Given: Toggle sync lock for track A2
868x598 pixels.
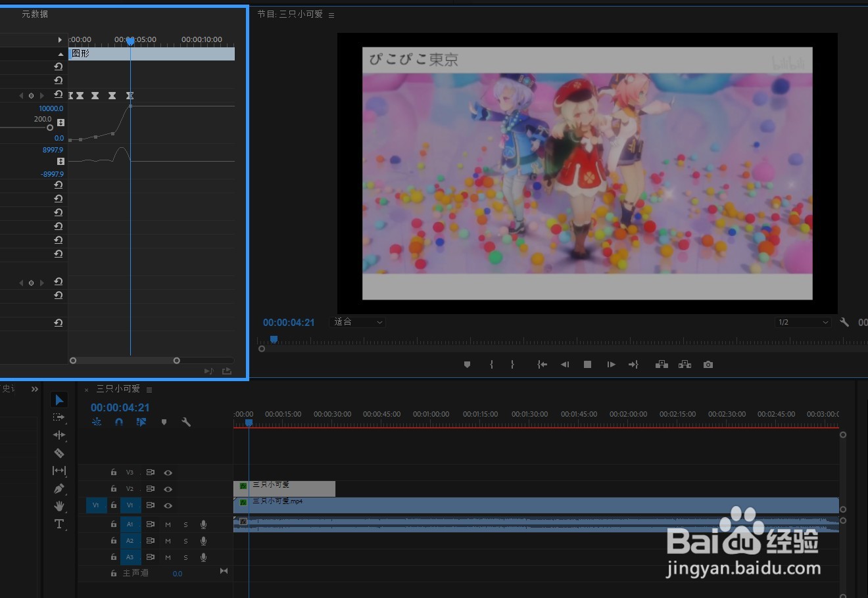Looking at the screenshot, I should (x=151, y=541).
